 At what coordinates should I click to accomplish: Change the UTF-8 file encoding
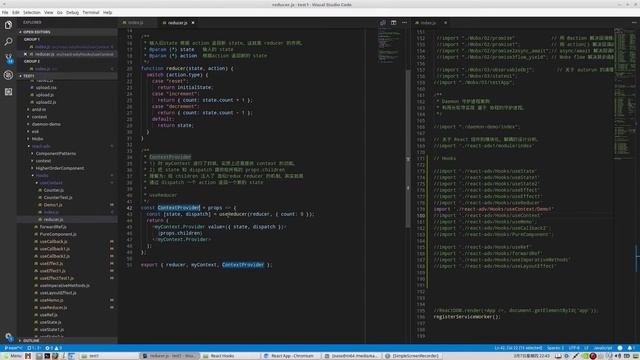pos(574,348)
